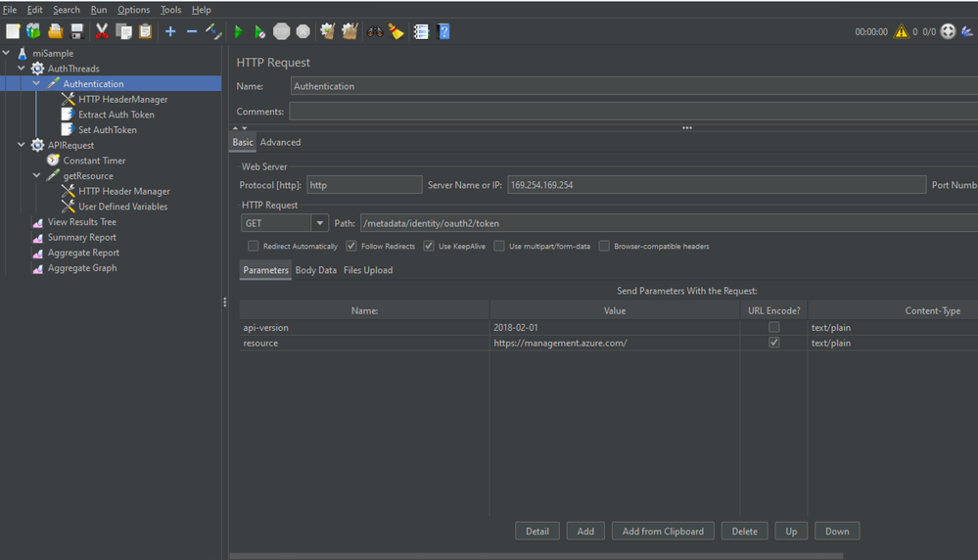Open the GET method dropdown
Image resolution: width=978 pixels, height=560 pixels.
click(x=319, y=223)
